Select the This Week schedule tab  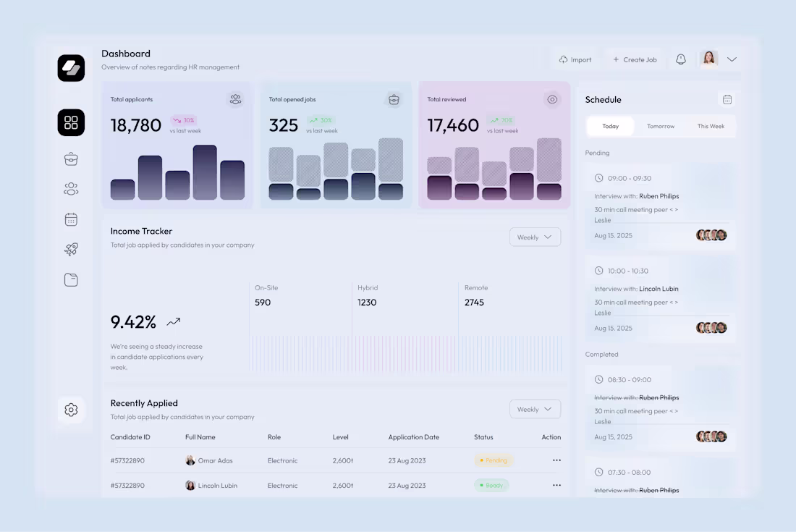[711, 126]
